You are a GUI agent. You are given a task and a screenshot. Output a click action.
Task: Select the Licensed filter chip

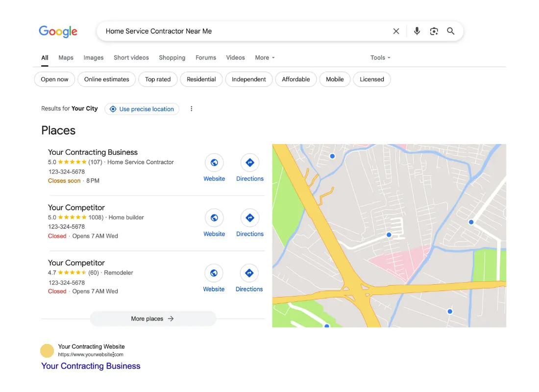tap(372, 79)
